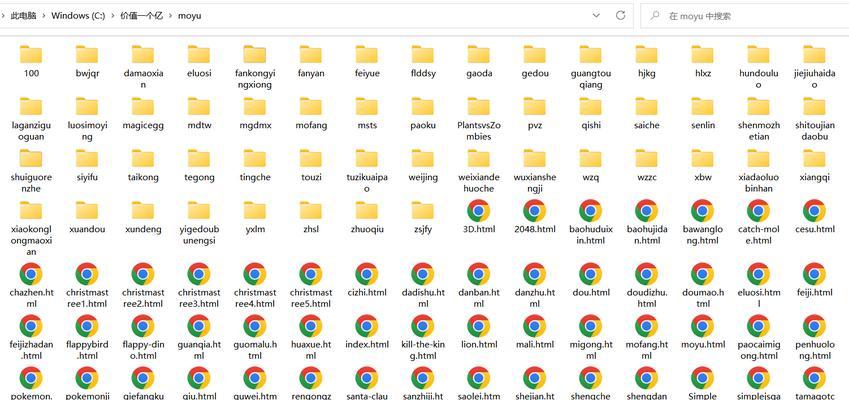Select mali.html file icon
This screenshot has width=849, height=400.
(534, 326)
